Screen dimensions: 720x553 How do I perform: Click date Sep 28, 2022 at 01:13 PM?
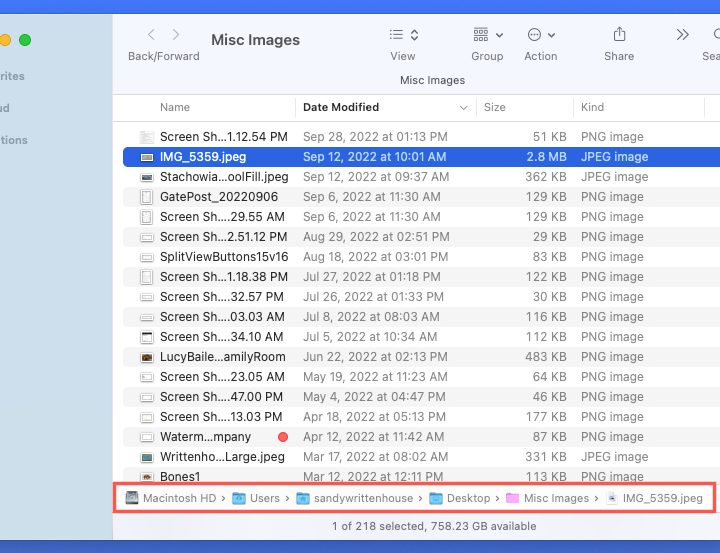click(x=375, y=137)
